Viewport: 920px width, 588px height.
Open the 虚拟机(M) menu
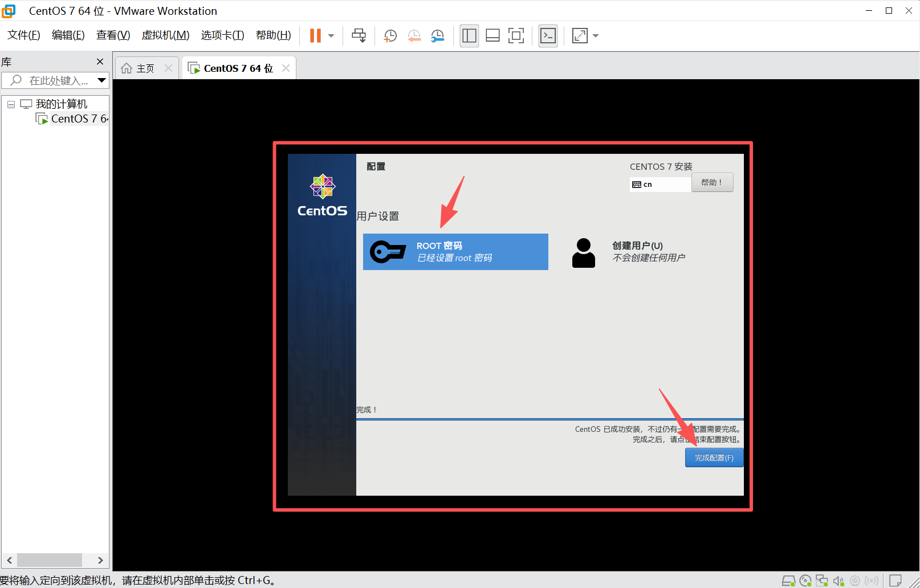click(x=165, y=35)
